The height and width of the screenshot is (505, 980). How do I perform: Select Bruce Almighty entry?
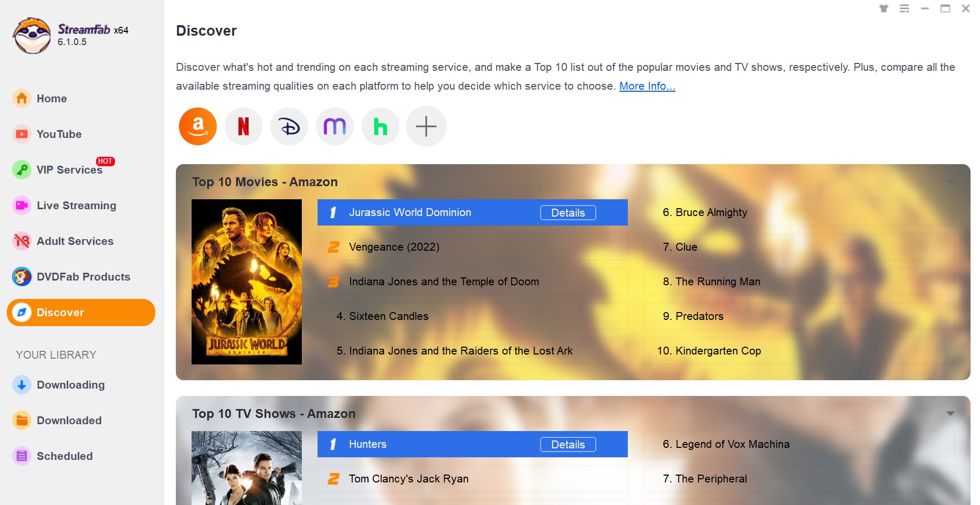[799, 212]
